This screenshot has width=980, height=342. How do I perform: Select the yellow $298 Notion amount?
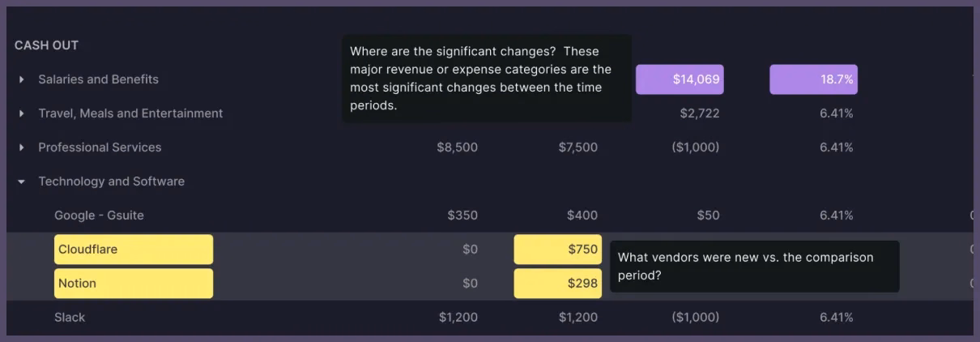(557, 284)
